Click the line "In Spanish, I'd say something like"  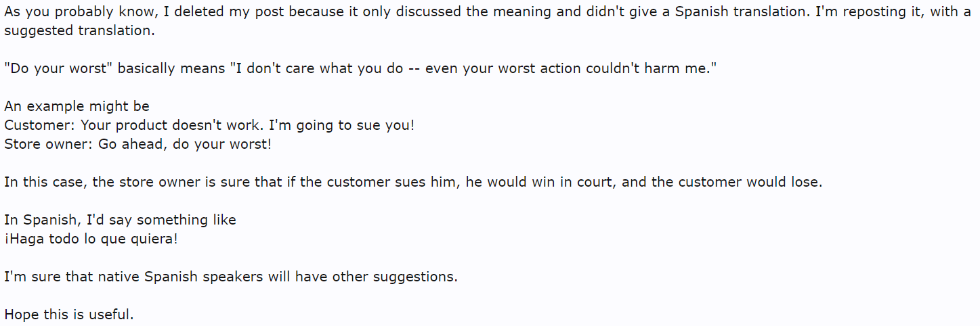click(120, 220)
